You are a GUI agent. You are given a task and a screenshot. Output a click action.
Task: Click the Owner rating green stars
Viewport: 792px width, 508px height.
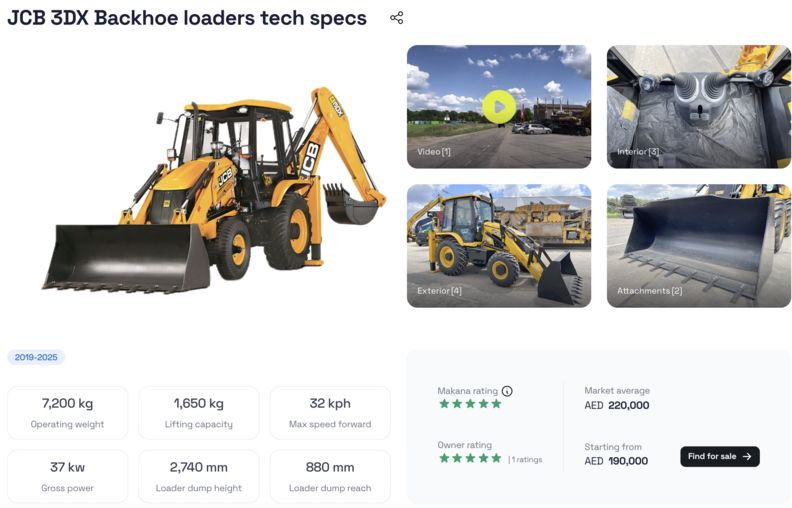coord(470,459)
